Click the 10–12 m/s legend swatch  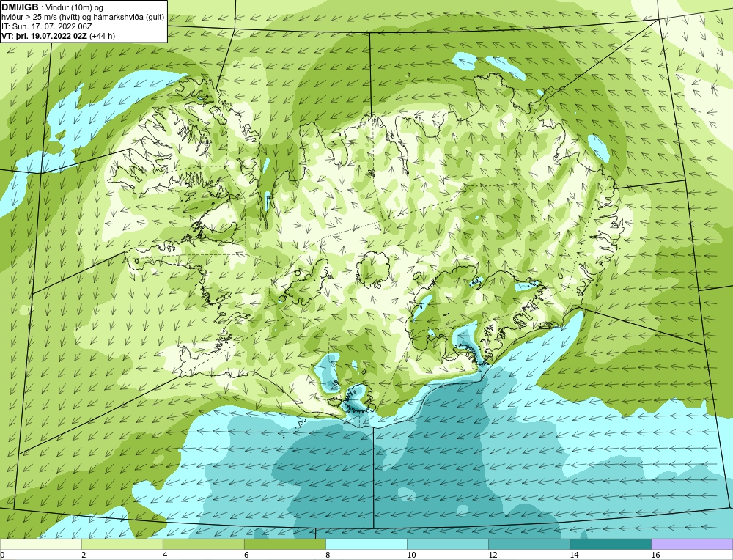(447, 544)
